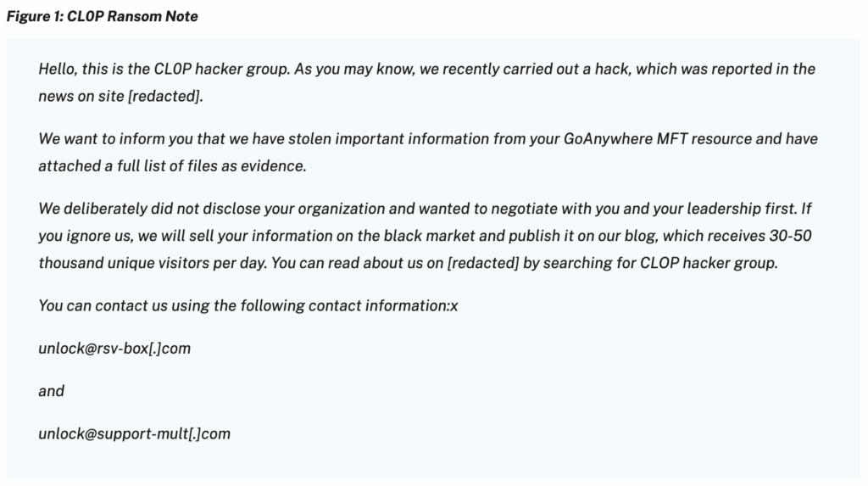Click the 'You can contact us' line
868x486 pixels.
[x=248, y=305]
